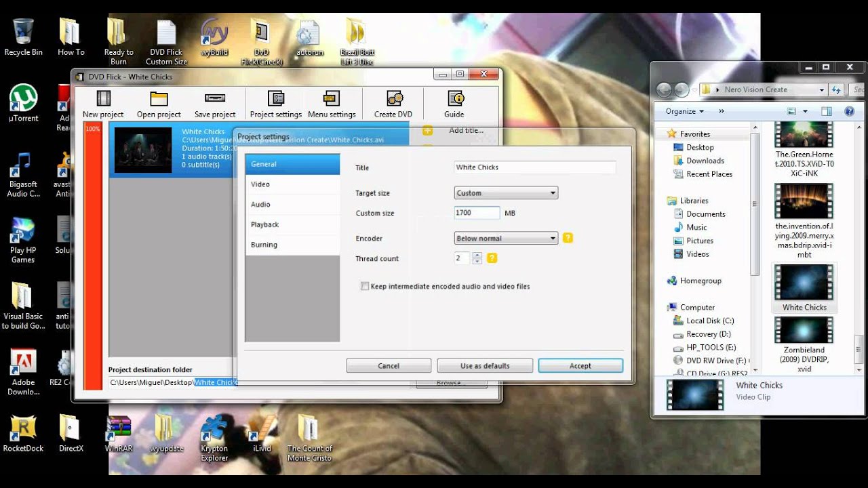Click the Explorer help question mark icon
Screen dimensions: 868x488
coord(848,111)
